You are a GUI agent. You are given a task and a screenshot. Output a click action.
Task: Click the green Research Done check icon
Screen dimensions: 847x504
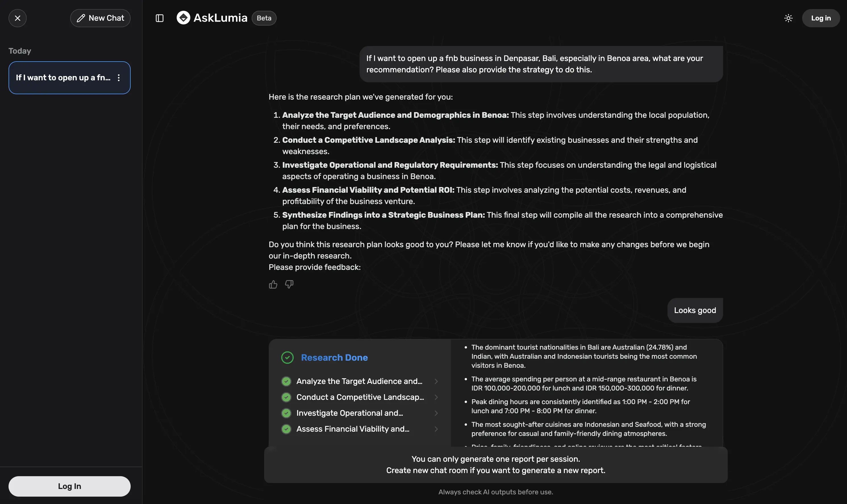(287, 358)
